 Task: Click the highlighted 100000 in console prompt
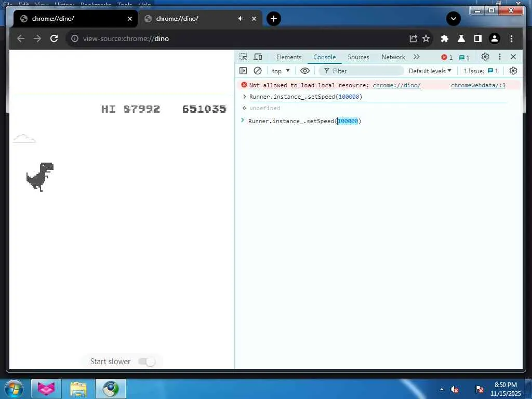click(x=348, y=121)
